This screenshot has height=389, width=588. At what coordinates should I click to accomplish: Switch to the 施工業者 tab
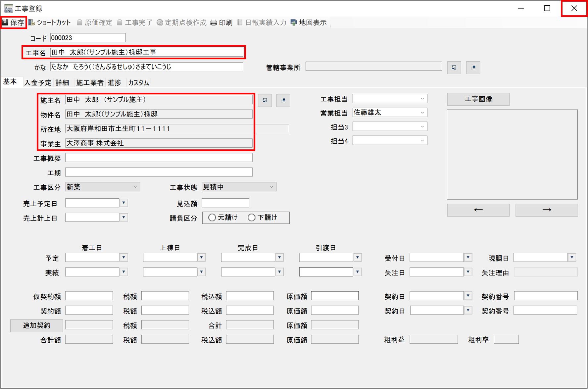[x=89, y=83]
